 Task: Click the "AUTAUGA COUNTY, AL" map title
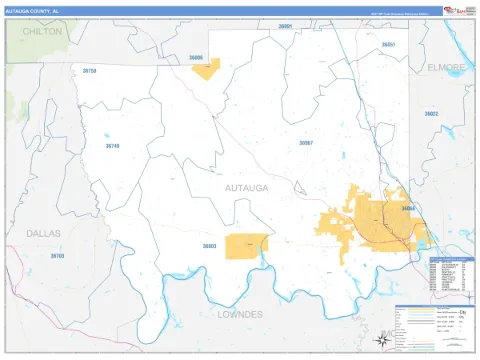point(32,11)
